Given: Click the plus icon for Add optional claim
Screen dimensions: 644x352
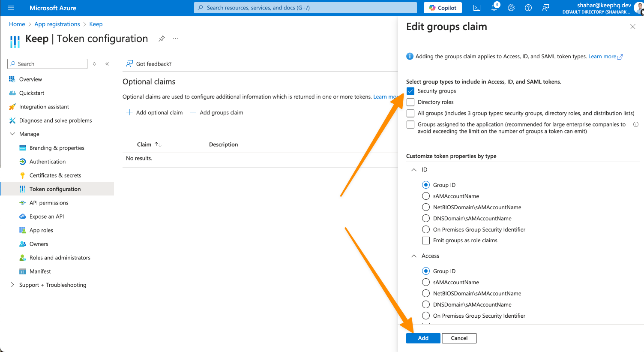Looking at the screenshot, I should (129, 112).
